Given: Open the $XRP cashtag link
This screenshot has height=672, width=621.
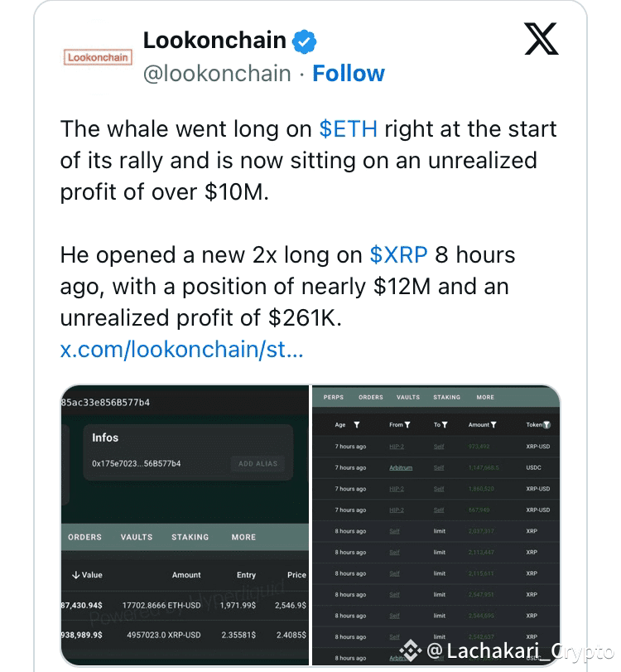Looking at the screenshot, I should tap(399, 254).
